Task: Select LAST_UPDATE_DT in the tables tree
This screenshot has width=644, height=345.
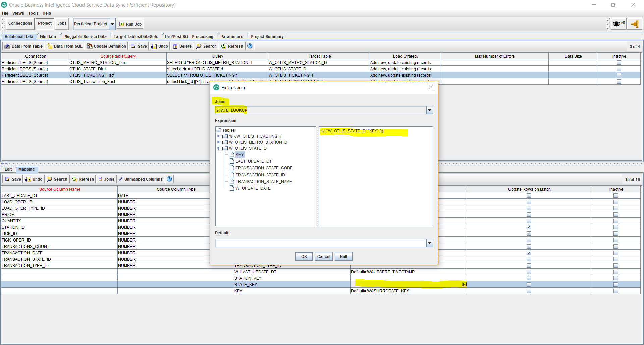Action: (254, 161)
